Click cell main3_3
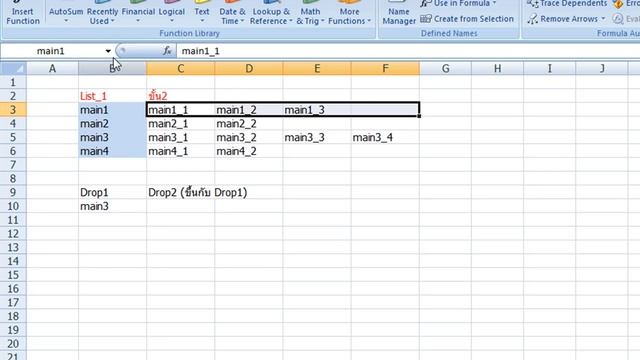640x360 pixels. click(x=317, y=137)
